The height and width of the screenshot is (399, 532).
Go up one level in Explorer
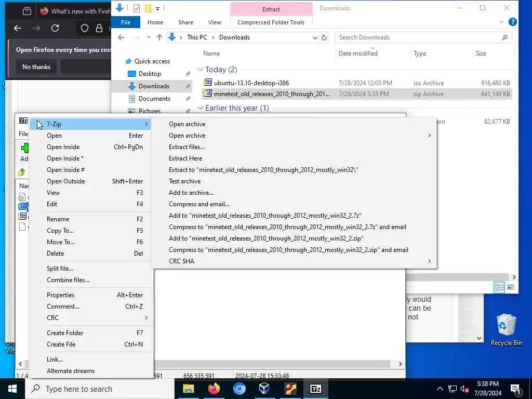[x=159, y=37]
